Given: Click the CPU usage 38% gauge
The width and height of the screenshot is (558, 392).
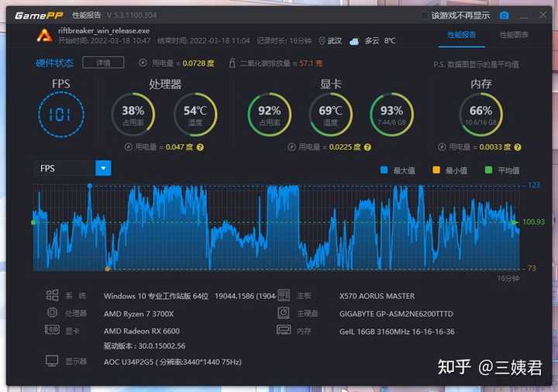Looking at the screenshot, I should [x=133, y=115].
